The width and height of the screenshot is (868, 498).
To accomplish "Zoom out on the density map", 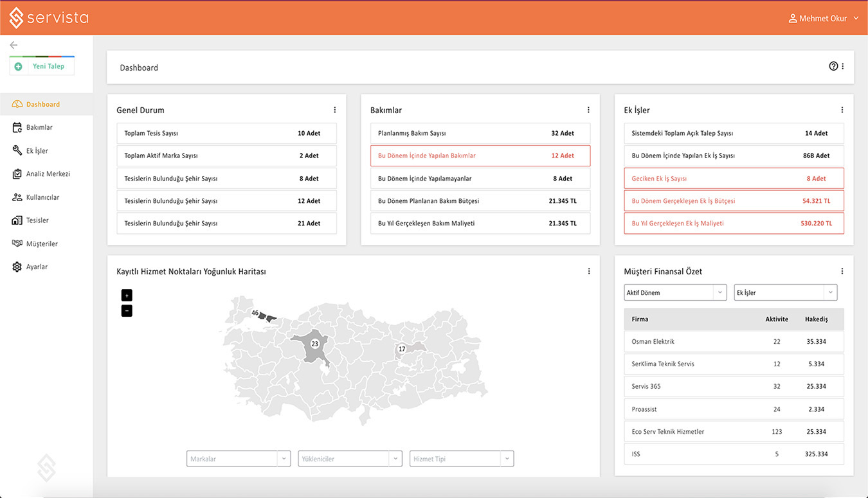I will (x=127, y=311).
